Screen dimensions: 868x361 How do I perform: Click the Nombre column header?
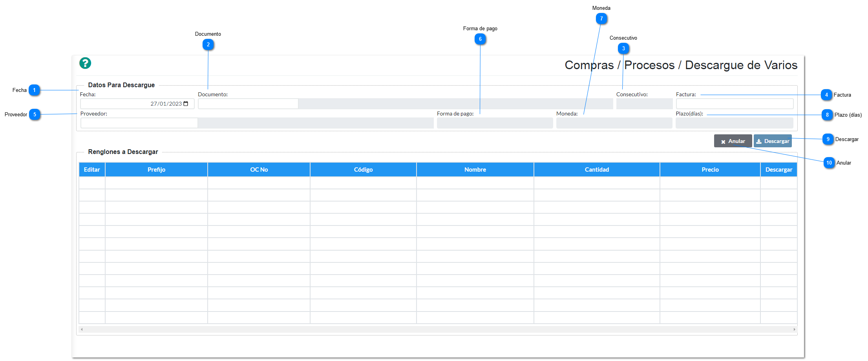475,170
